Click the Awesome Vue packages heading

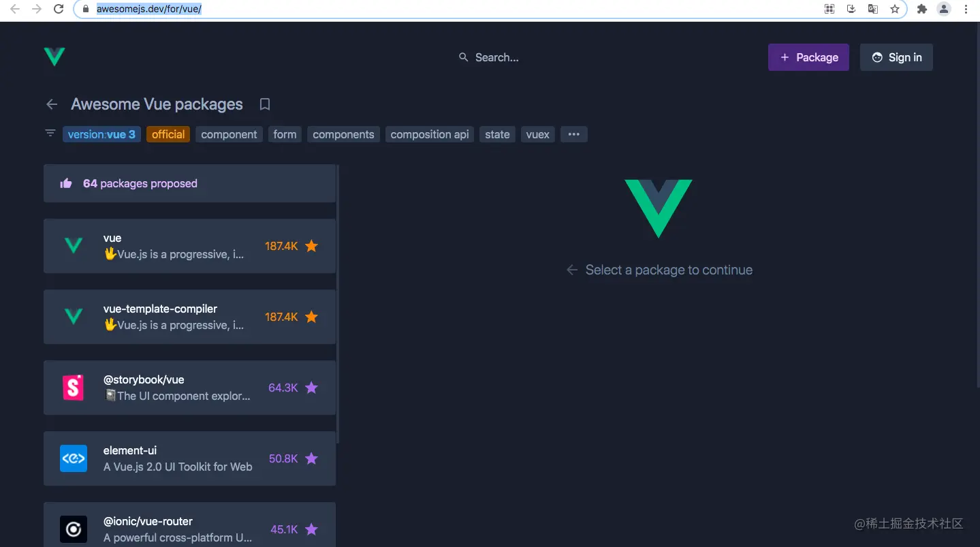point(157,104)
